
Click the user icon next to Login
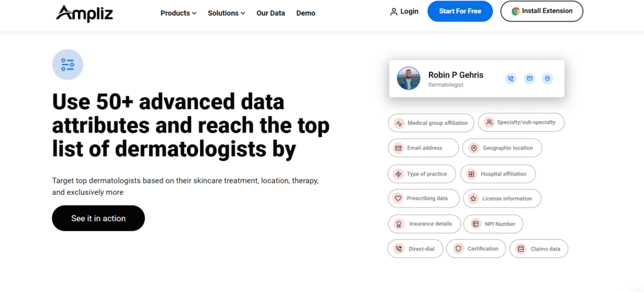click(x=394, y=12)
